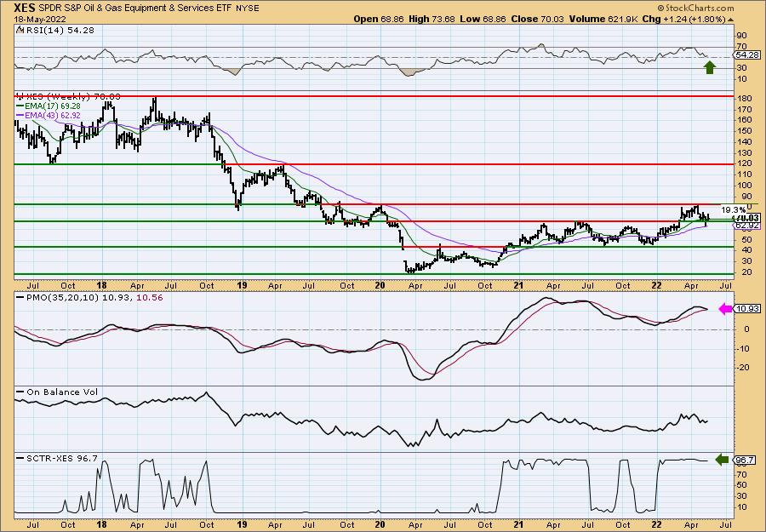766x532 pixels.
Task: Click the XES ticker symbol in the header
Action: 24,8
